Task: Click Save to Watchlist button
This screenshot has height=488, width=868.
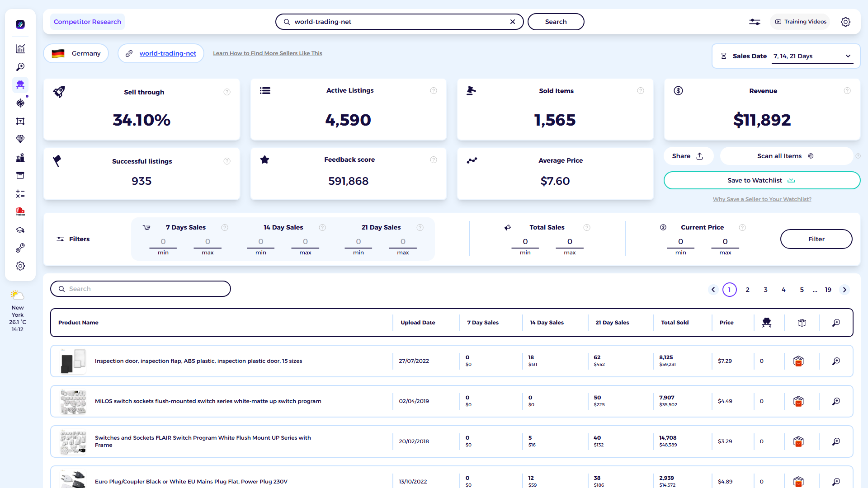Action: pyautogui.click(x=762, y=180)
